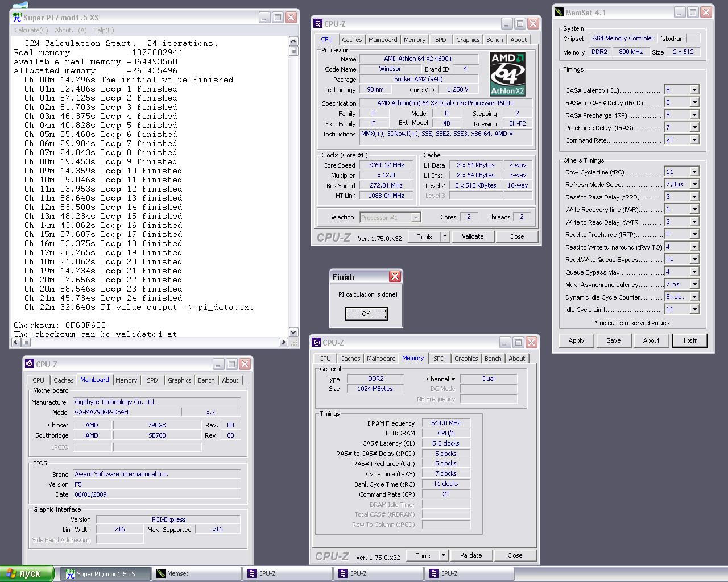Click the Checksum: 6F63F603 line in Super PI

pyautogui.click(x=60, y=326)
